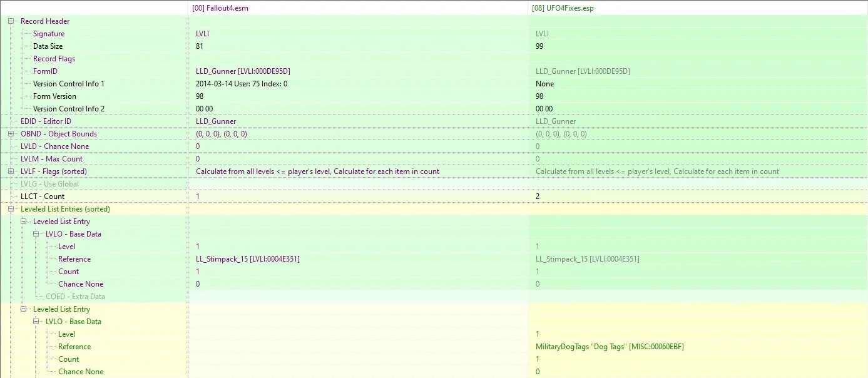The height and width of the screenshot is (378, 868).
Task: Click LL_Stimpack_15 [LVLI:0004E351] in Fallout4.esm column
Action: point(247,259)
